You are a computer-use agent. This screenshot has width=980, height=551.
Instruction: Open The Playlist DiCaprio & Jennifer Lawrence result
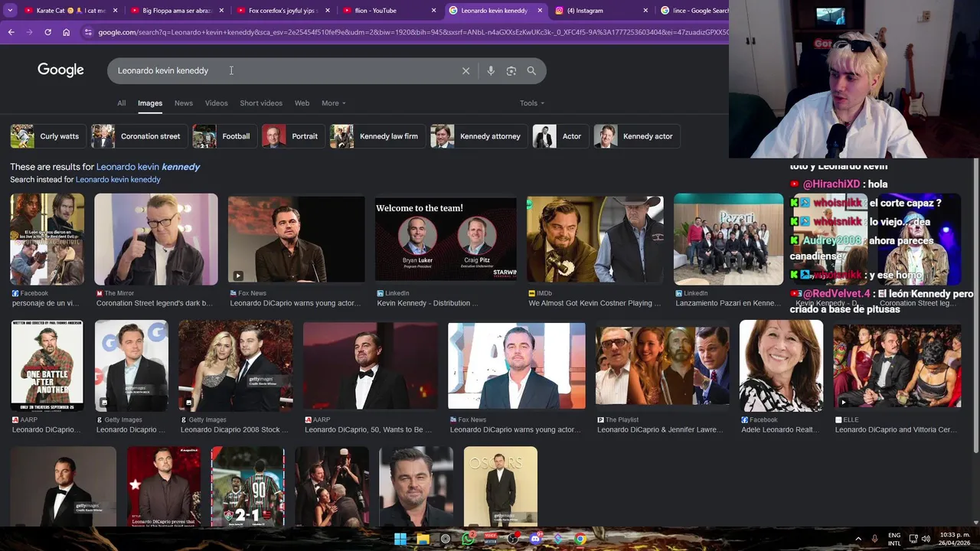click(662, 366)
